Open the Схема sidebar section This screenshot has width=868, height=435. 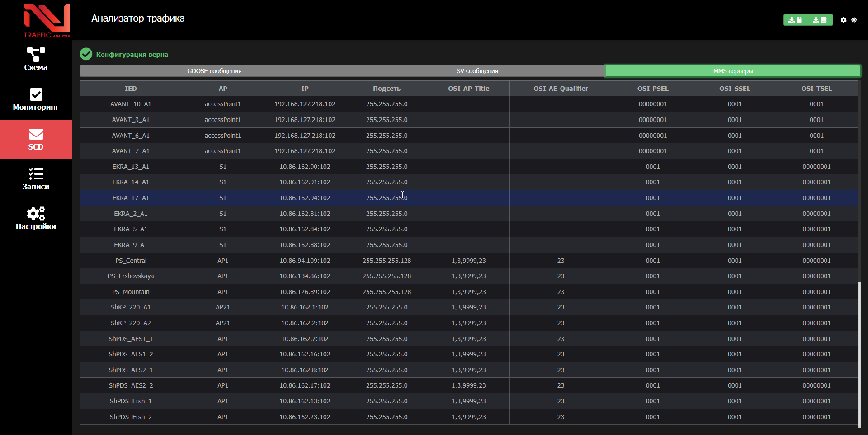tap(36, 60)
